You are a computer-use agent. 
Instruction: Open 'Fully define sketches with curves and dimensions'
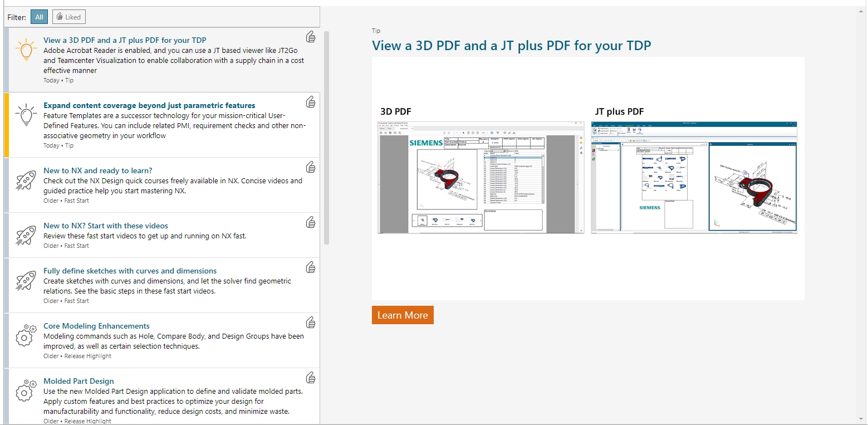[130, 271]
